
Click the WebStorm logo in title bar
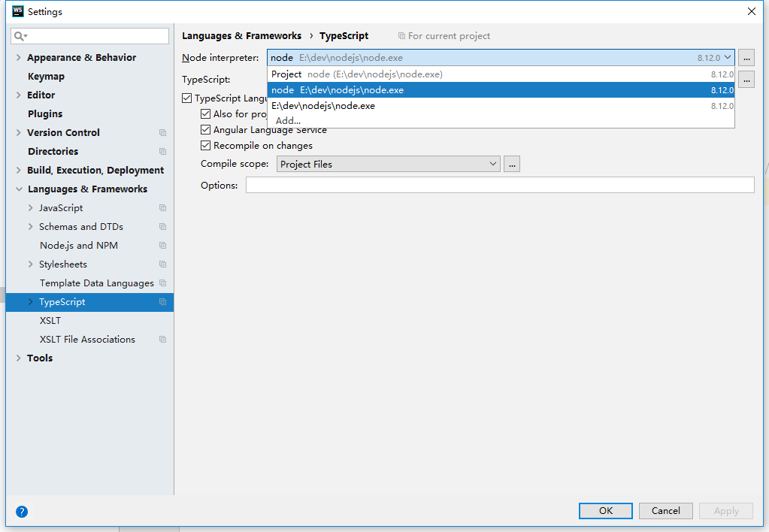point(17,11)
